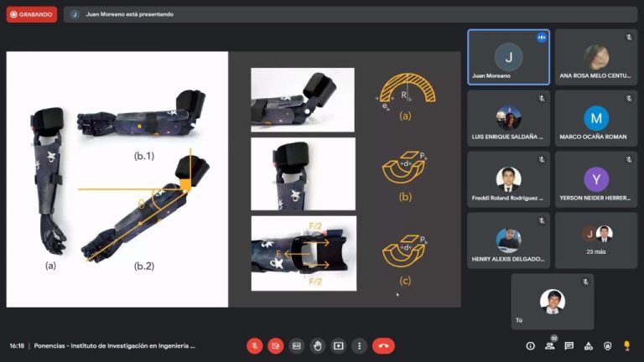This screenshot has width=644, height=362.
Task: Open the meeting details info icon
Action: tap(530, 345)
